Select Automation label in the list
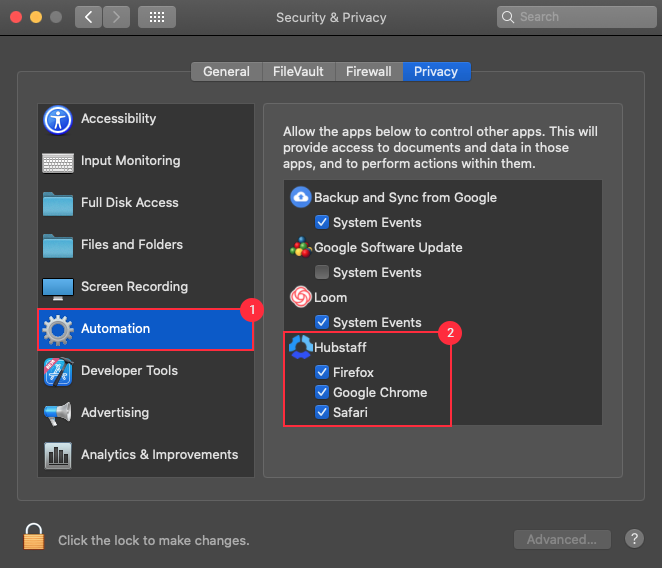This screenshot has height=568, width=662. [116, 329]
